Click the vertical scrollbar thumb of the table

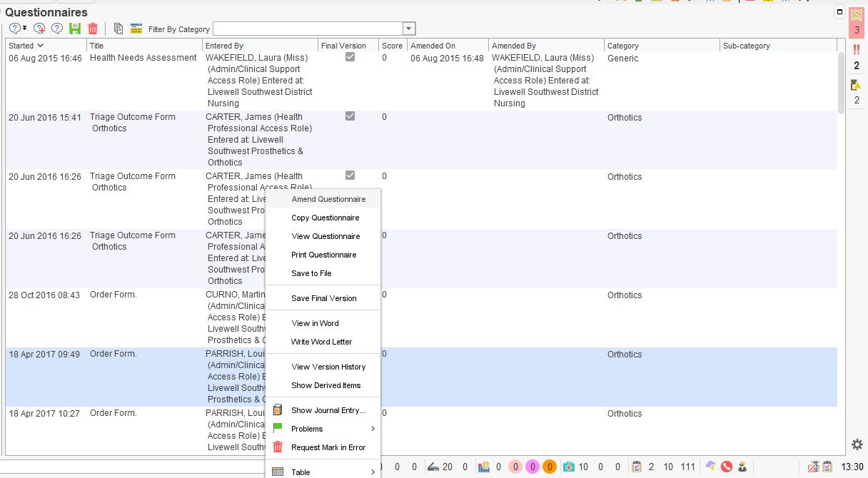coord(842,82)
